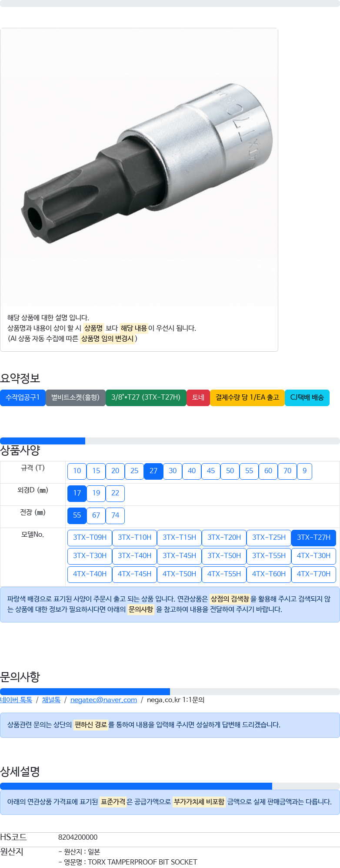This screenshot has width=340, height=868.
Task: Select spec size 70 button
Action: [x=287, y=471]
